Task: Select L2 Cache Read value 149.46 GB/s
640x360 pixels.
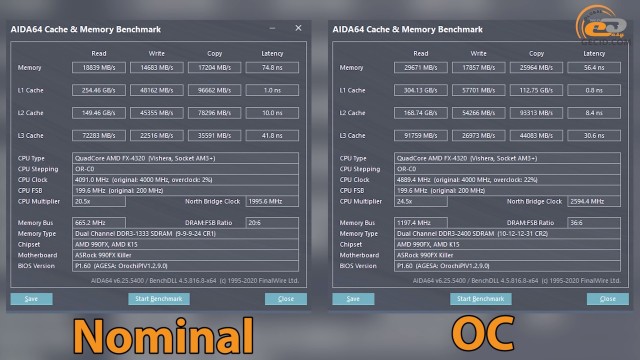Action: (x=99, y=113)
